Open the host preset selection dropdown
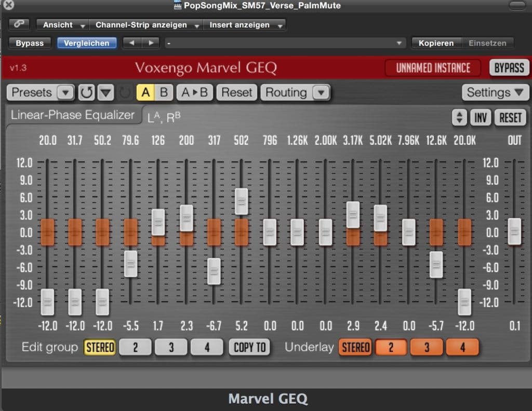The height and width of the screenshot is (411, 532). [x=285, y=43]
